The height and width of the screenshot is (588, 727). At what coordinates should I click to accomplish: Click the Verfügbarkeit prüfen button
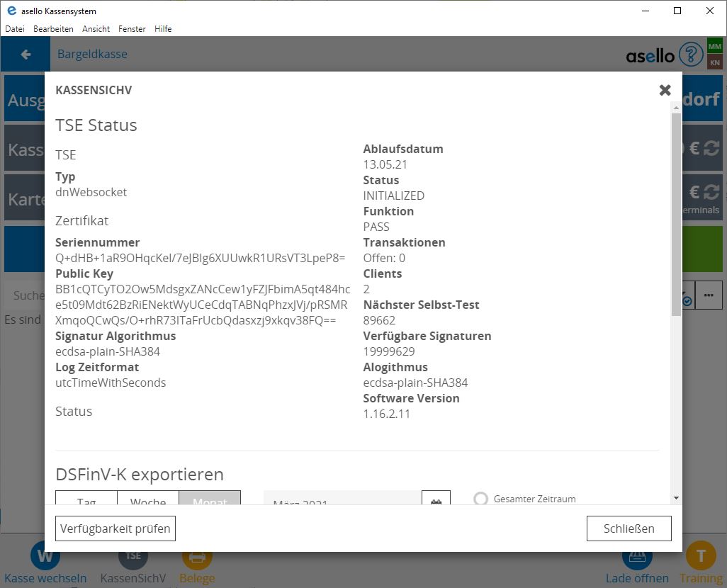(115, 528)
